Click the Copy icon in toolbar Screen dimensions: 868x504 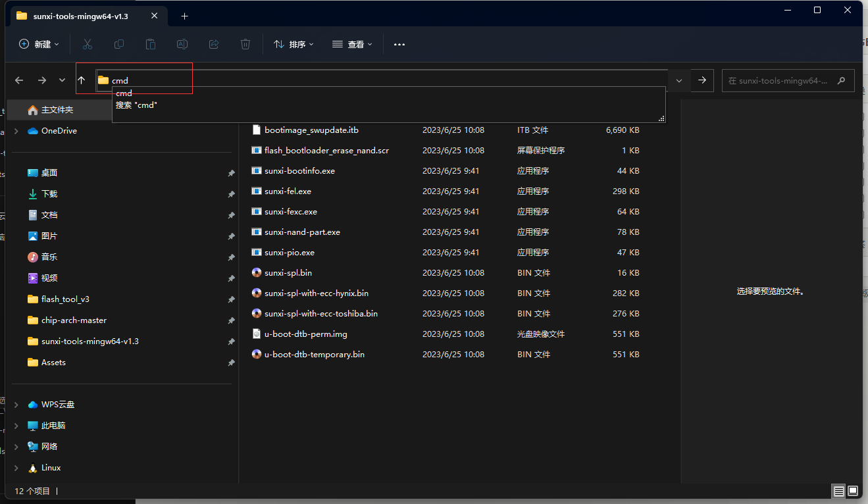click(119, 44)
